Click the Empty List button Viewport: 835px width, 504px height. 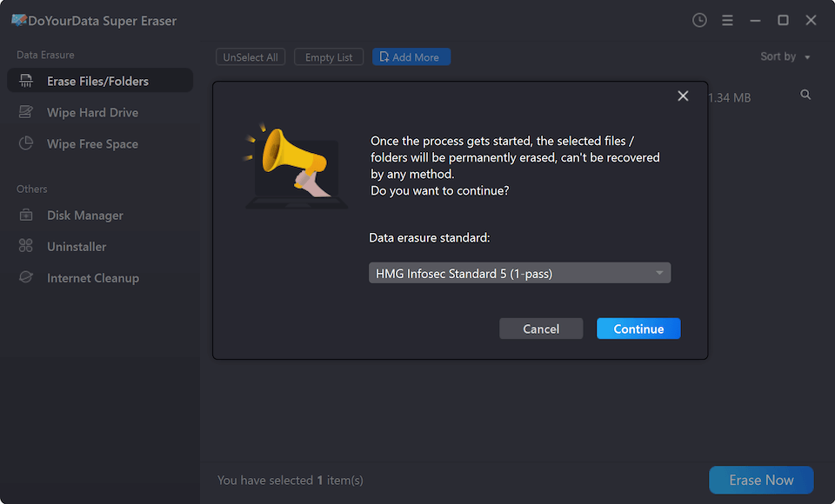click(x=329, y=57)
